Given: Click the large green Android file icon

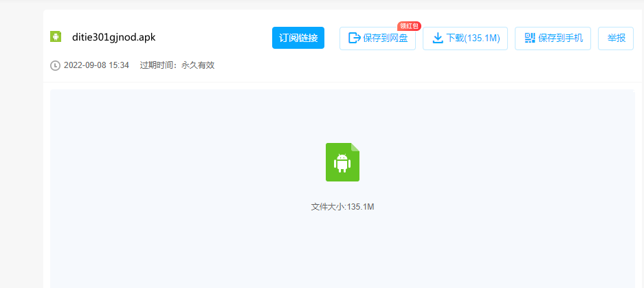Looking at the screenshot, I should [x=342, y=162].
